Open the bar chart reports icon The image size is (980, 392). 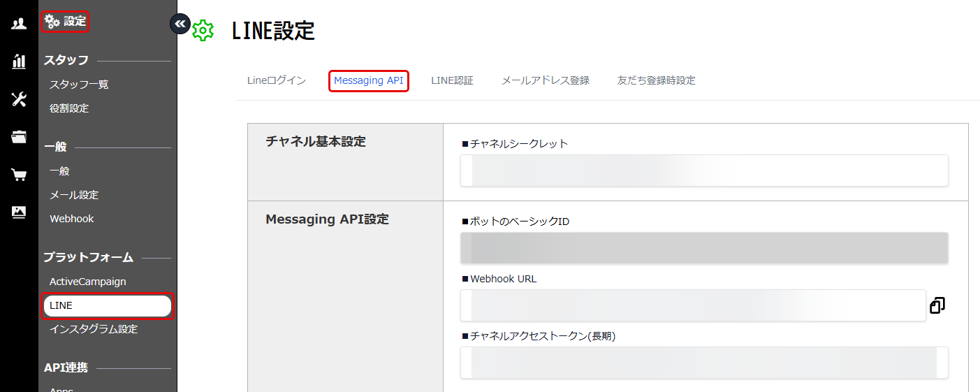pos(19,61)
